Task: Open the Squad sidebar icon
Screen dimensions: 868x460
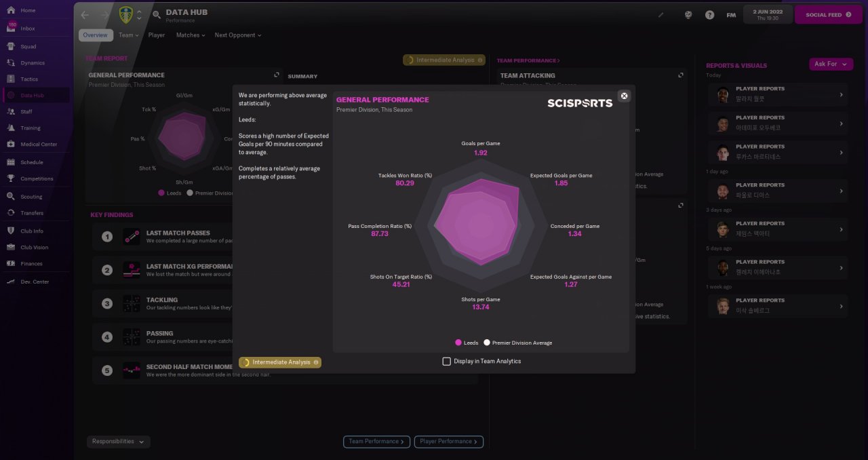Action: [x=11, y=47]
